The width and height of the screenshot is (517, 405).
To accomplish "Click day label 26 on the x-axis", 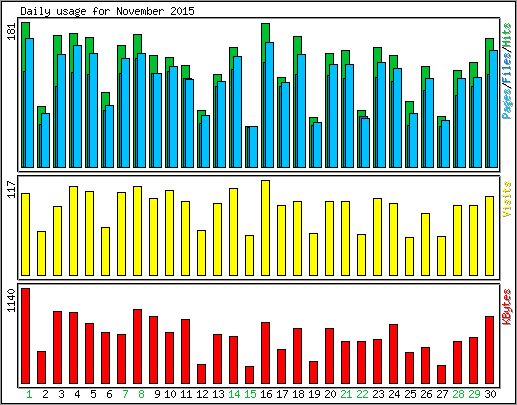I will (426, 394).
